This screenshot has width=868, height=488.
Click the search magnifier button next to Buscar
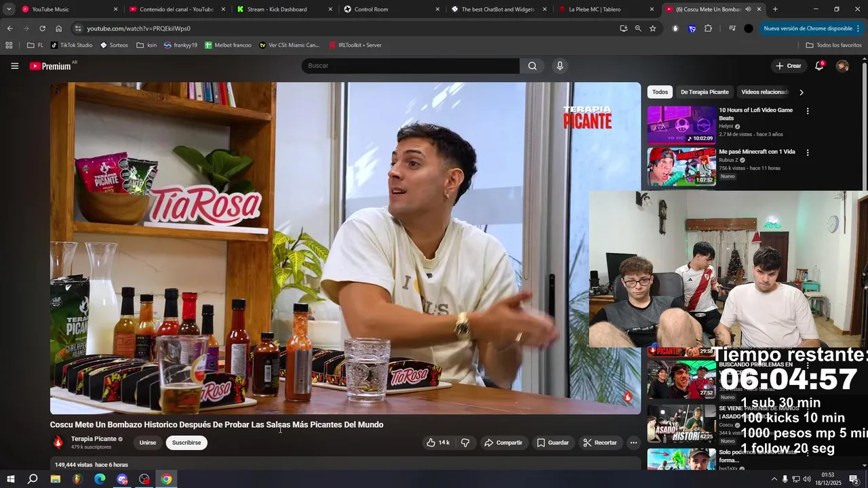532,66
